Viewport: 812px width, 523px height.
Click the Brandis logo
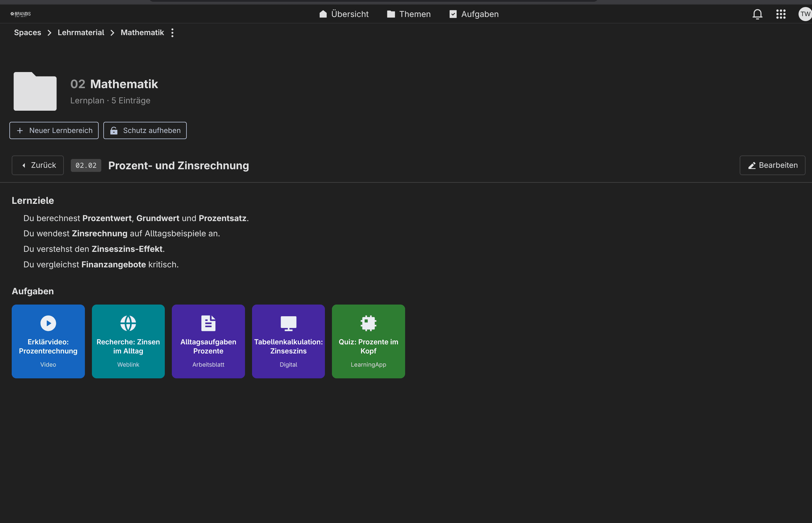[20, 14]
